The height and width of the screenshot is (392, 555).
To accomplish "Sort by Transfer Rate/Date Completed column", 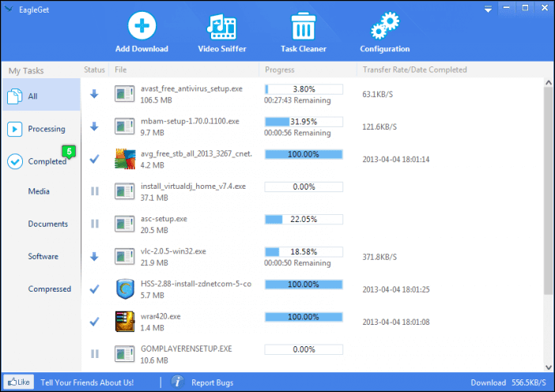I will [x=414, y=70].
